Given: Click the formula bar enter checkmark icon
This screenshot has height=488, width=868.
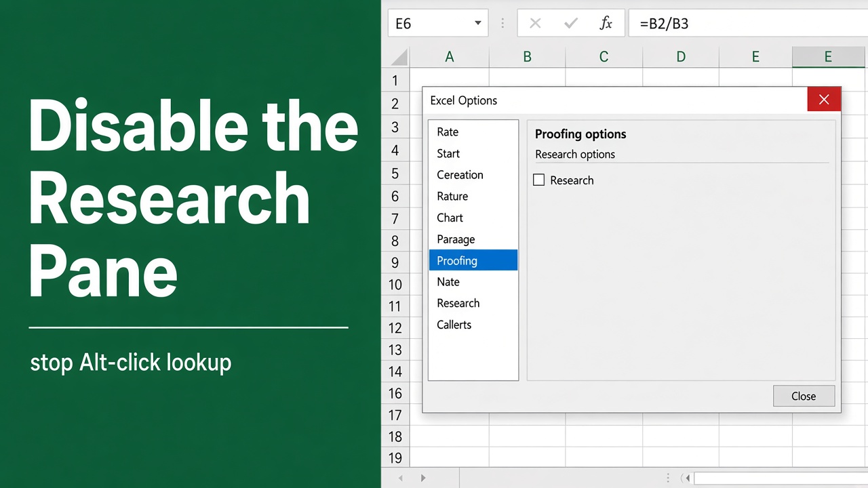Looking at the screenshot, I should click(x=571, y=24).
